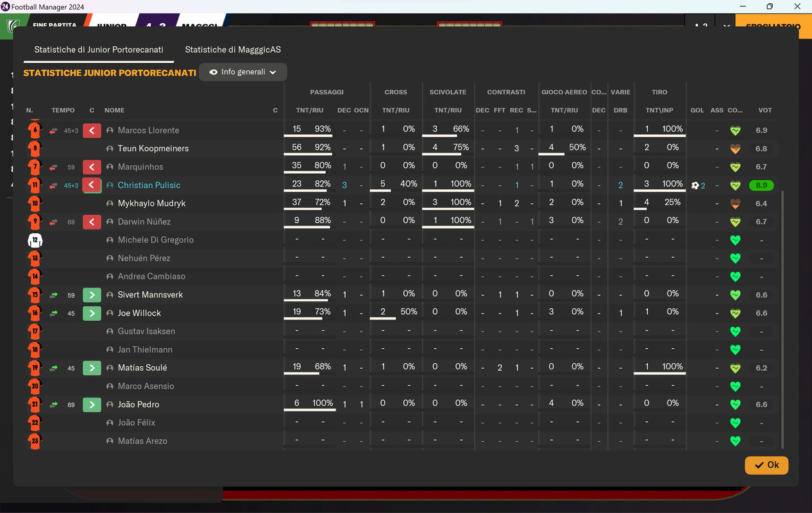Click Pulisic's green 8.9 rating badge
812x513 pixels.
point(761,185)
